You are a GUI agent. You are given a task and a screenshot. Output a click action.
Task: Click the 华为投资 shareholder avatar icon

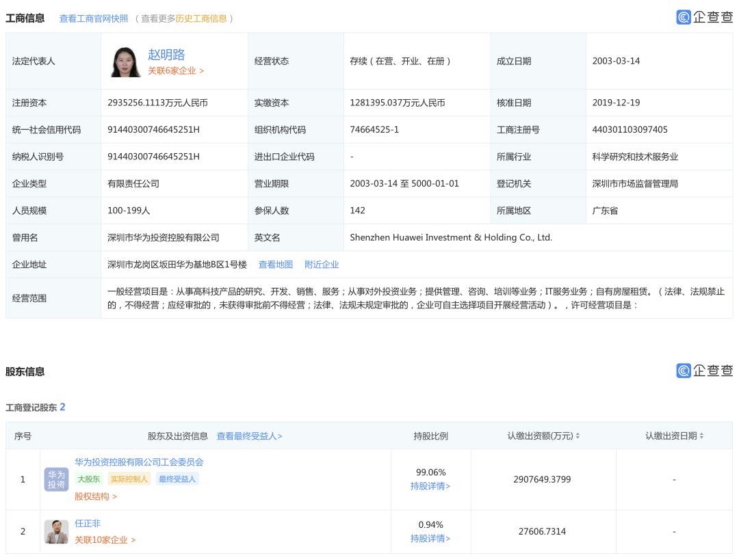[57, 479]
